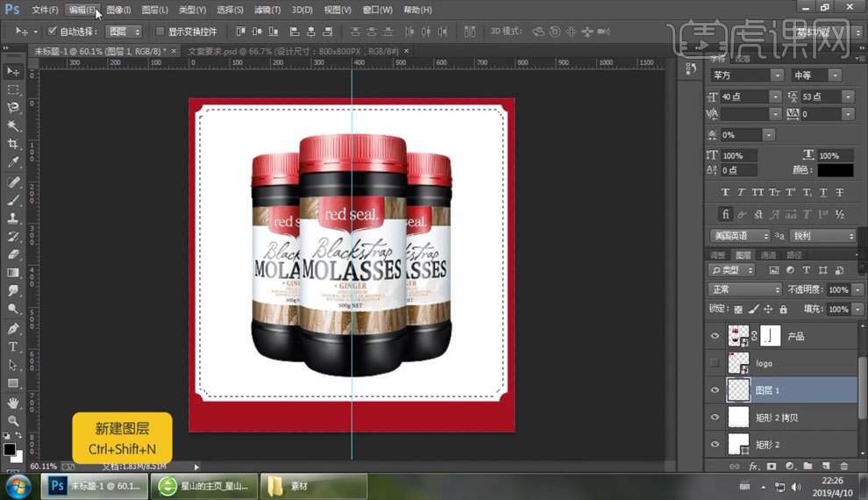Click the text color swatch (颜色)
The image size is (868, 500).
(836, 170)
